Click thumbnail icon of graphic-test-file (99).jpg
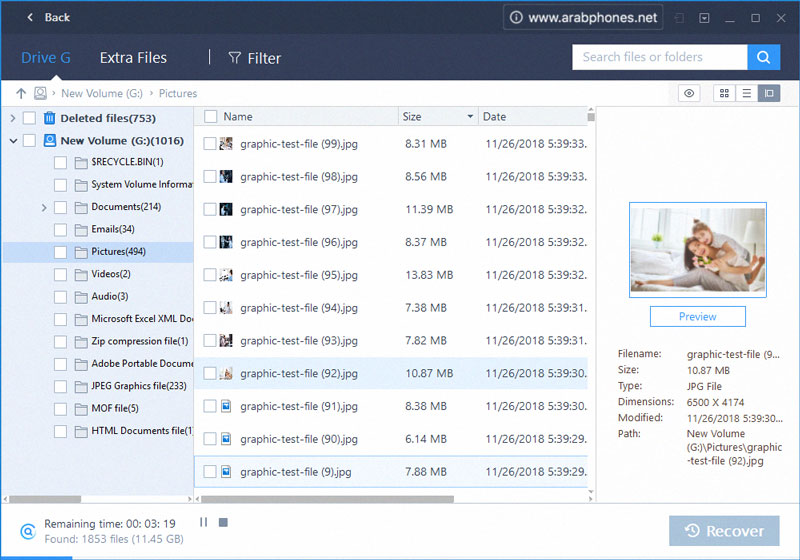This screenshot has width=800, height=560. pos(226,144)
